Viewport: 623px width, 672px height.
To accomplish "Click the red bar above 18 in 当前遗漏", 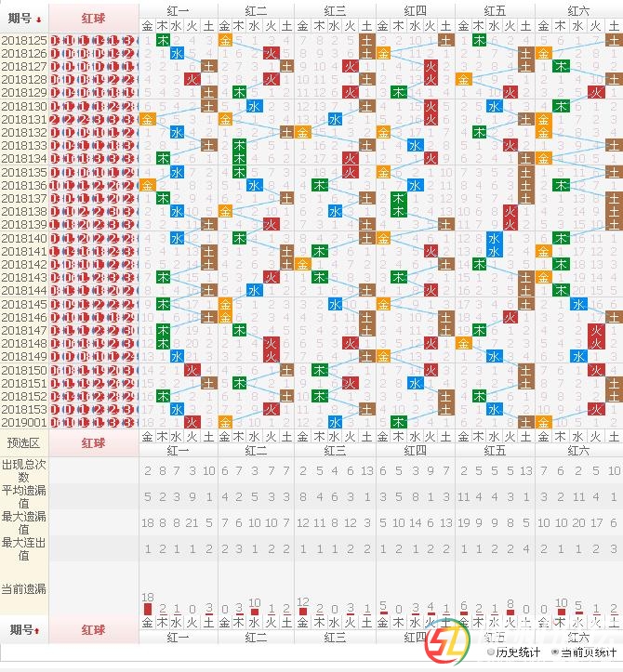I will tap(147, 609).
